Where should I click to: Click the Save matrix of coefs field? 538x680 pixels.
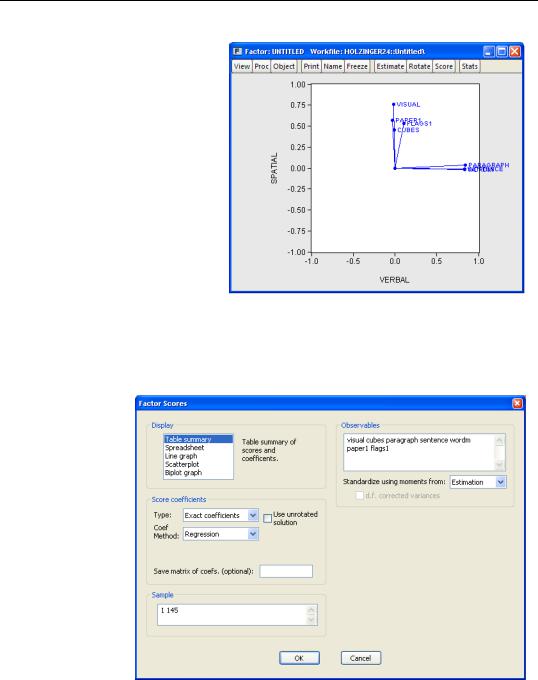coord(286,571)
